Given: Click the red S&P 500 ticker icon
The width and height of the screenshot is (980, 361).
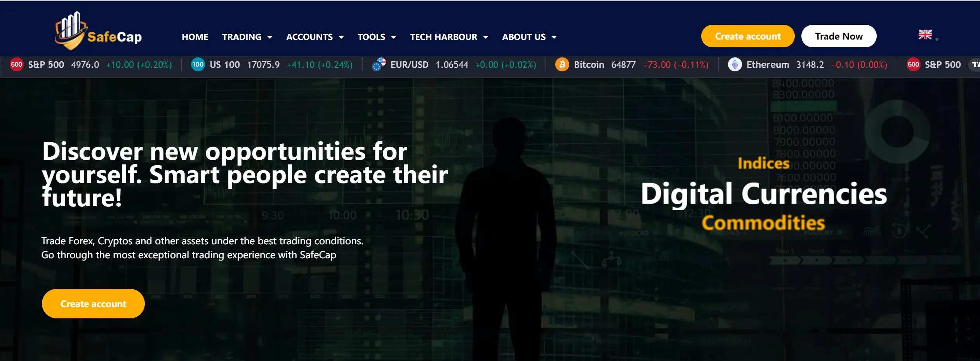Looking at the screenshot, I should [x=17, y=64].
